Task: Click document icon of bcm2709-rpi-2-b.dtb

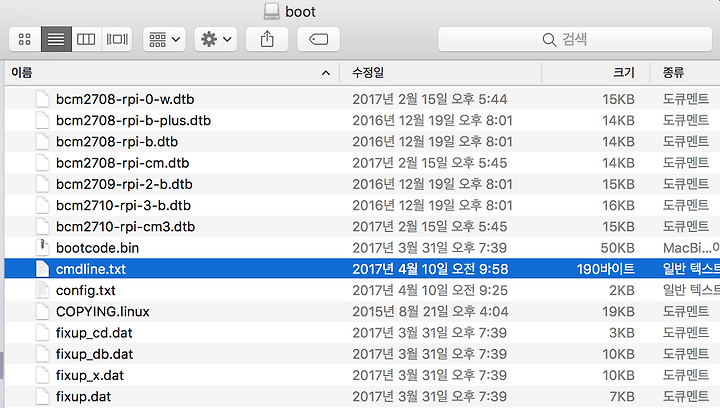Action: [x=42, y=184]
